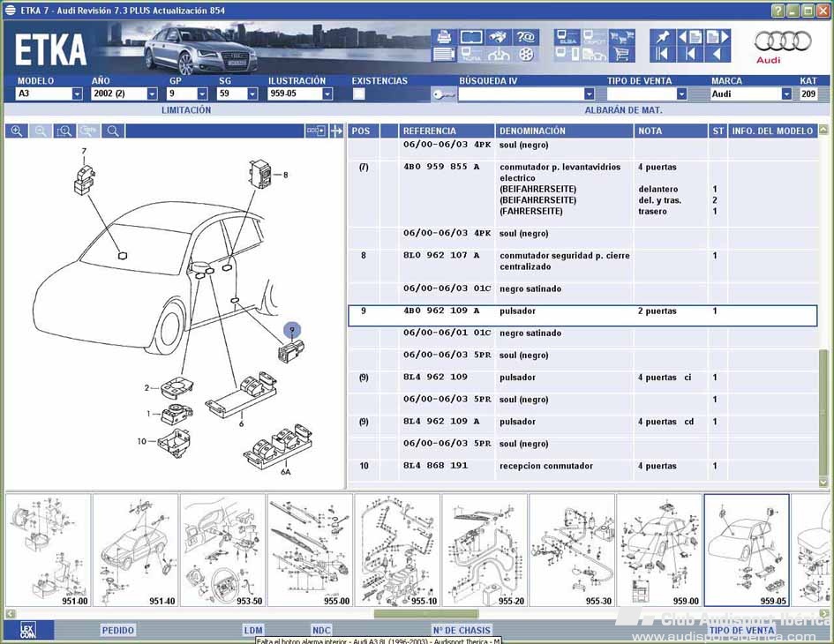834x644 pixels.
Task: Click the expand illustration arrows icon
Action: pos(336,131)
